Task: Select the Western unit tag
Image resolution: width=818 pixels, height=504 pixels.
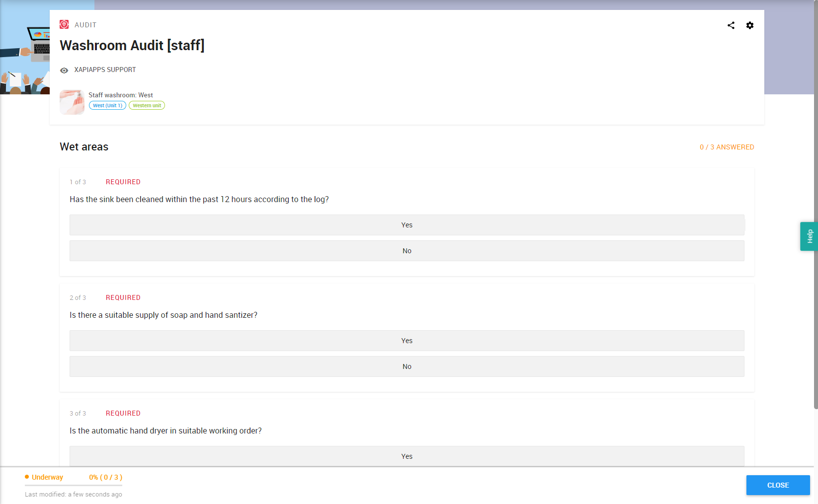Action: tap(147, 105)
